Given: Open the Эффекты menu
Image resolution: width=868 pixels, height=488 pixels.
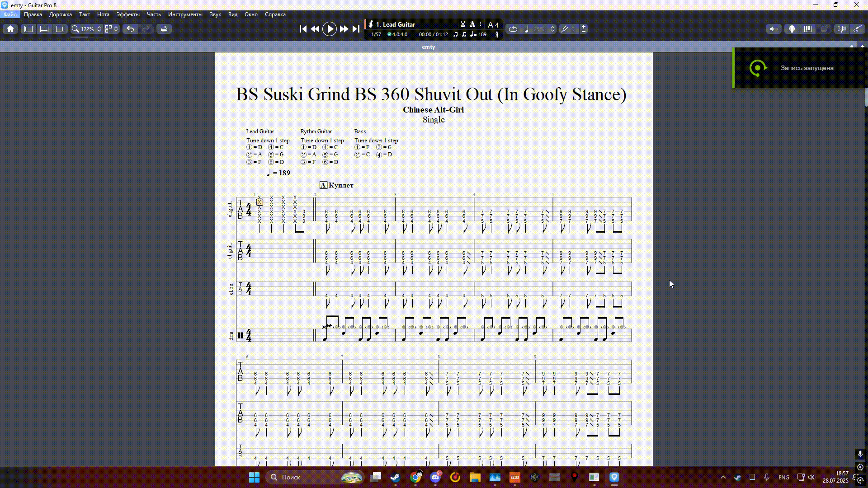Looking at the screenshot, I should click(128, 14).
